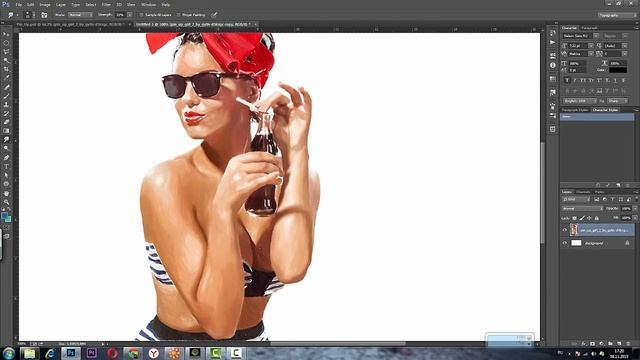Hide the background layer eye icon
Viewport: 640px width, 360px height.
click(x=565, y=243)
